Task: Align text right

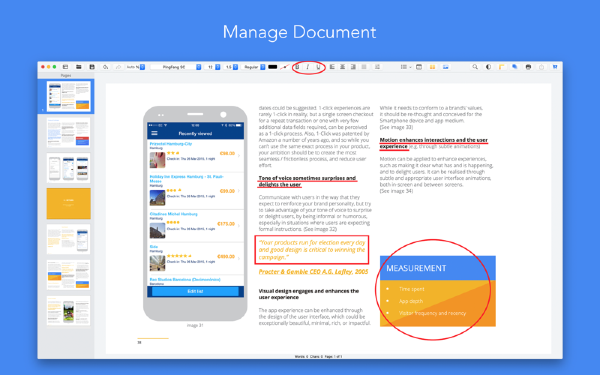Action: tap(353, 67)
